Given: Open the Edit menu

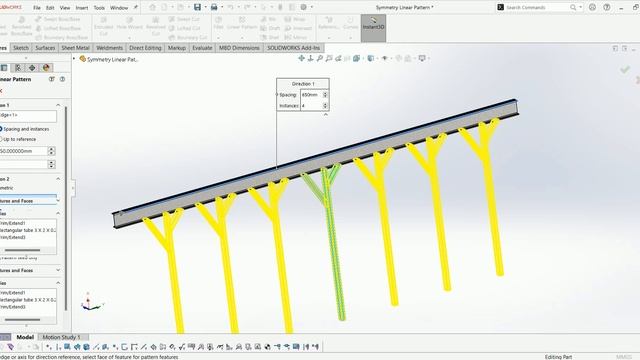Looking at the screenshot, I should point(50,8).
